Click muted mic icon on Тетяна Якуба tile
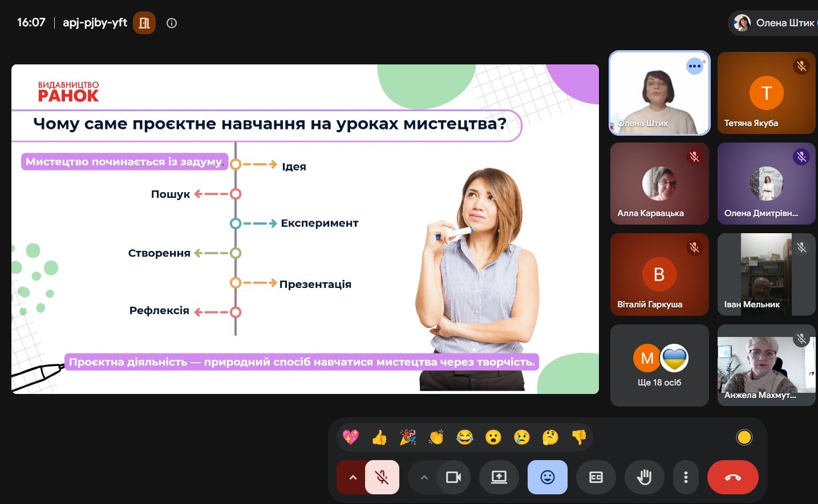Image resolution: width=818 pixels, height=504 pixels. [x=801, y=66]
